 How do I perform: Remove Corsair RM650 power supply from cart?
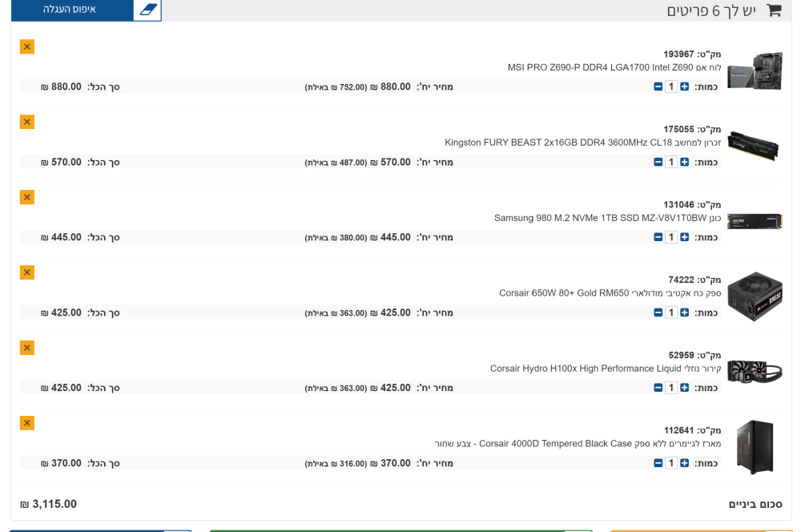pos(27,272)
